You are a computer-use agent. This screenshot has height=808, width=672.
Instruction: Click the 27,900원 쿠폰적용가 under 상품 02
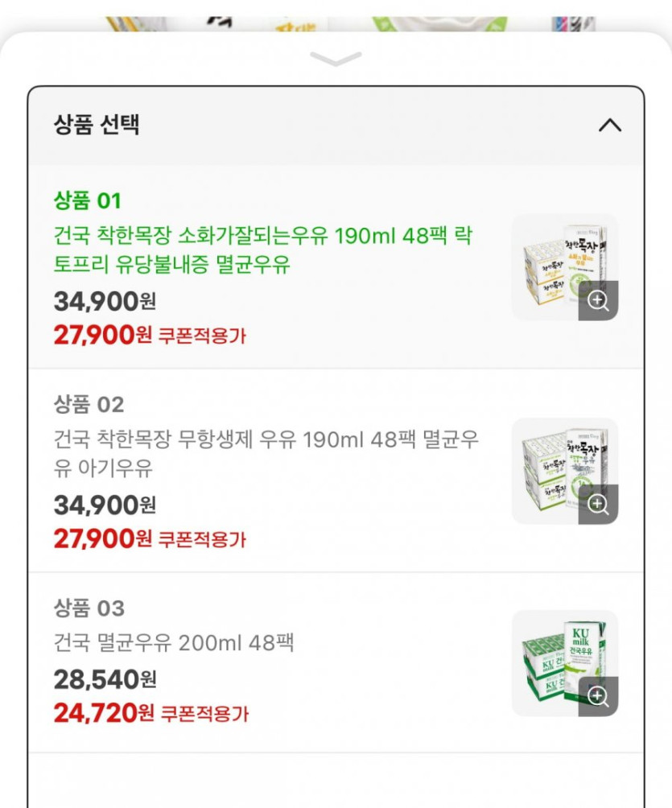(x=150, y=538)
